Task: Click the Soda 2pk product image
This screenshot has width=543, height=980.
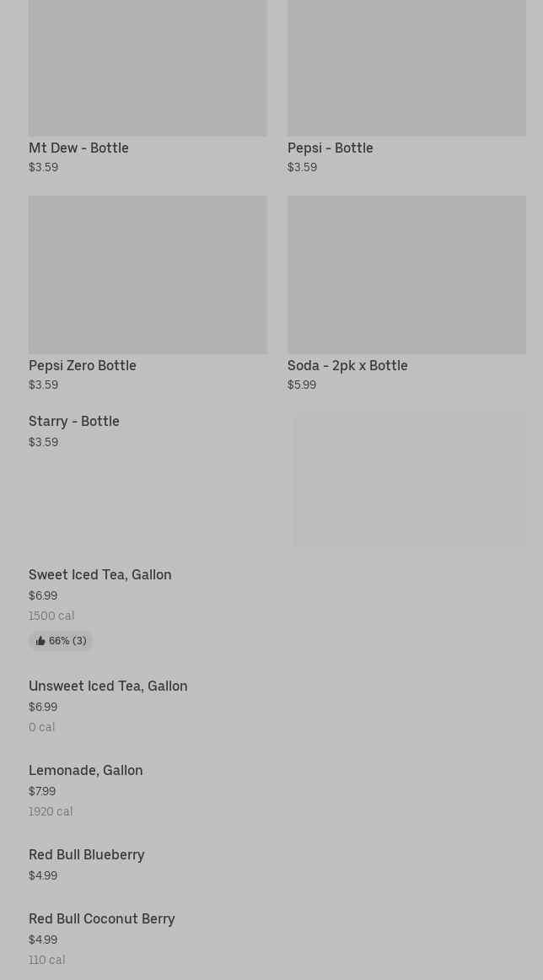Action: 406,275
